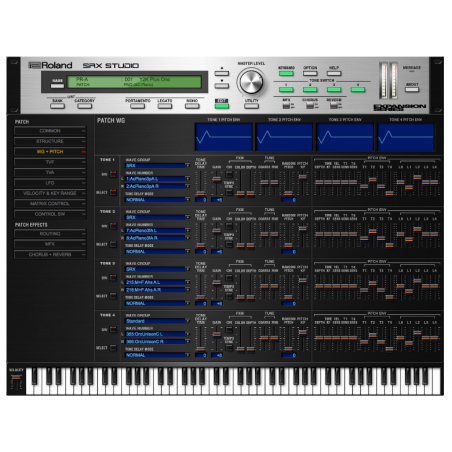Open the OPTION settings button
Viewport: 452px width, 452px height.
tap(310, 73)
